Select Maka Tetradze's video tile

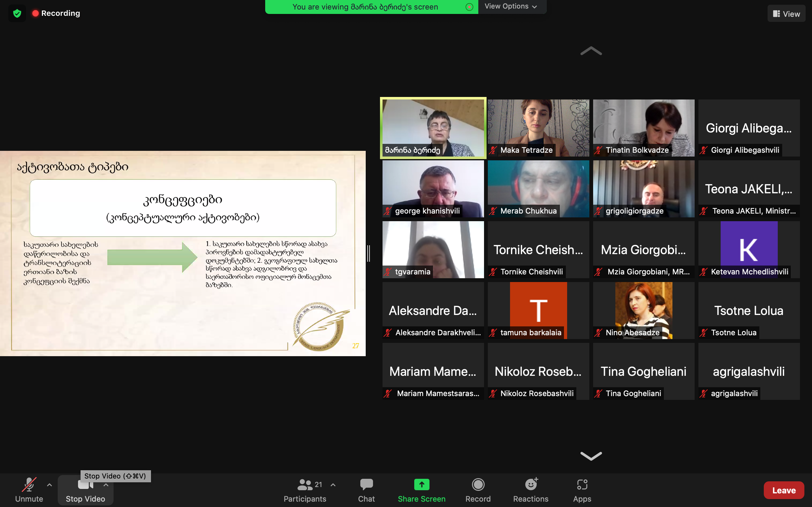tap(538, 127)
